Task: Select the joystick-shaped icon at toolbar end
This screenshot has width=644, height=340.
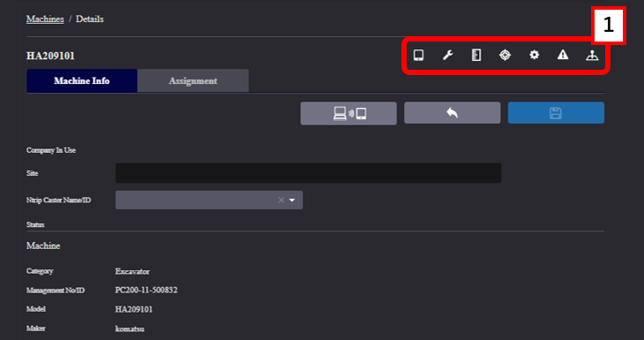Action: [x=592, y=55]
